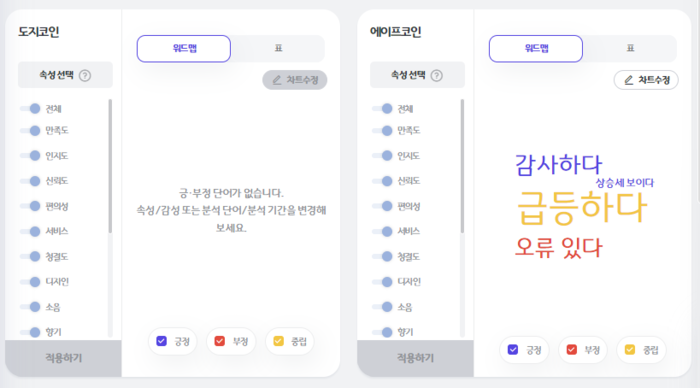Switch to the 표 tab for 도지코인
Viewport: 700px width, 388px height.
coord(278,48)
